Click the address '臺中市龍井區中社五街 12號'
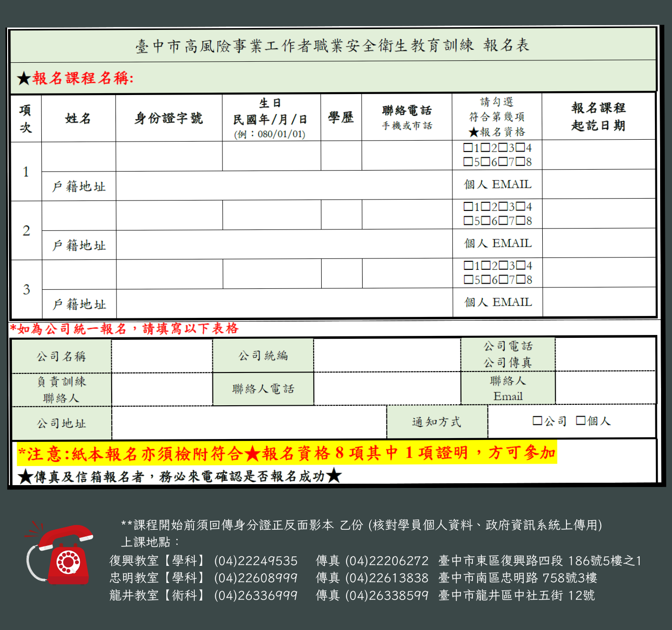Image resolution: width=672 pixels, height=630 pixels. coord(517,595)
